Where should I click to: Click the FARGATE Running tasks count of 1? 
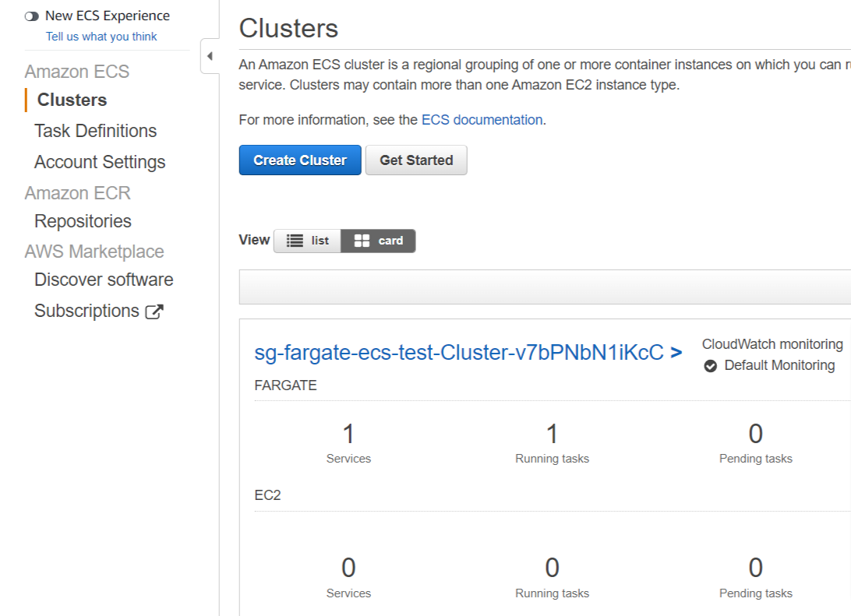click(x=552, y=434)
